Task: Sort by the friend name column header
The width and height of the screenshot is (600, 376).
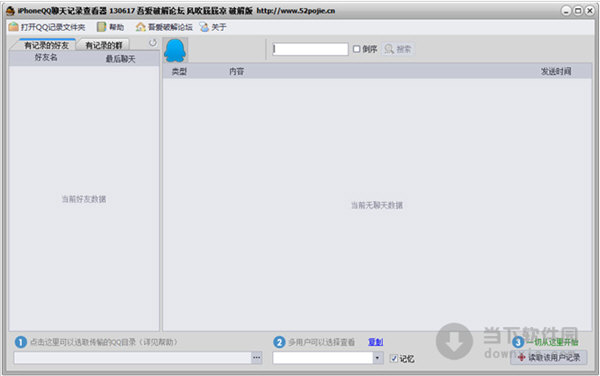Action: (46, 58)
